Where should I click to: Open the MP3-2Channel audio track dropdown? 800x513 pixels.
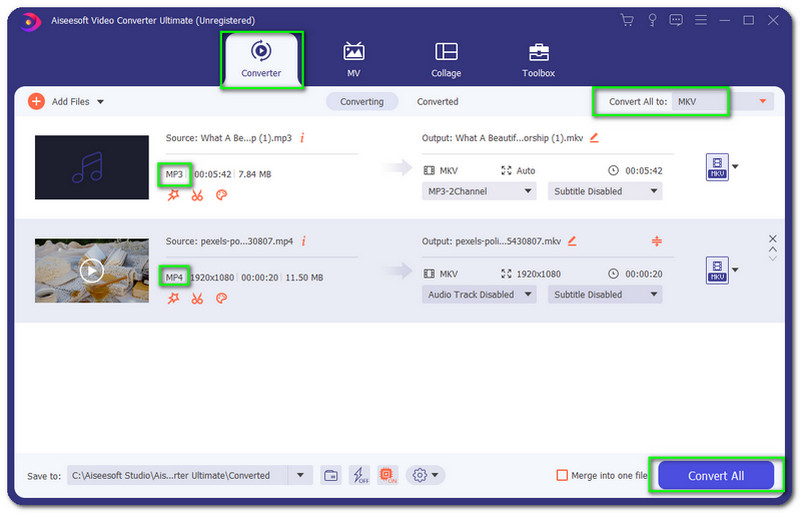(x=479, y=191)
